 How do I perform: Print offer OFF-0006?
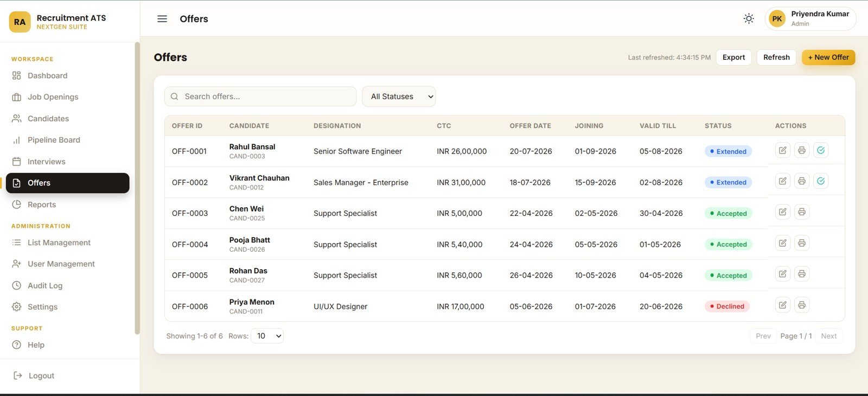[x=802, y=305]
